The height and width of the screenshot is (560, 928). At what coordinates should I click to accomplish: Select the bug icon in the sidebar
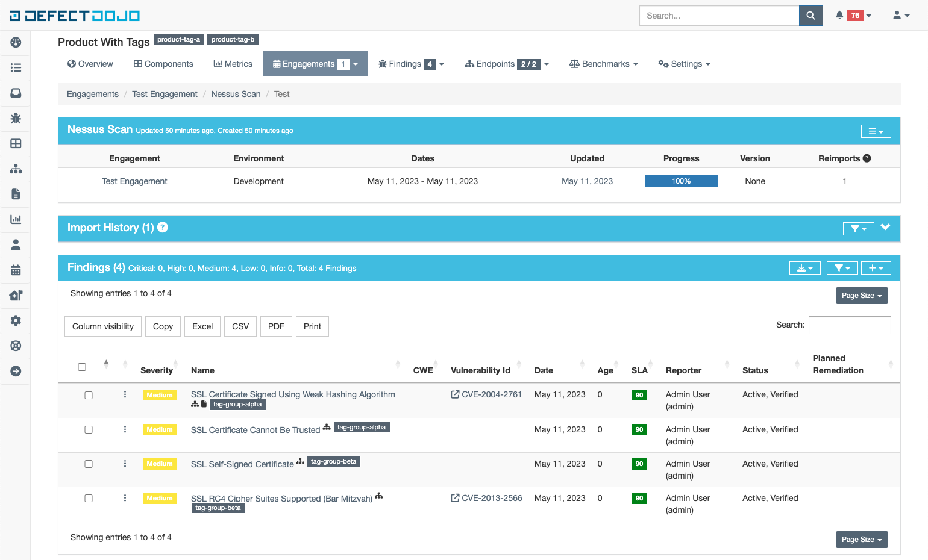[x=15, y=118]
